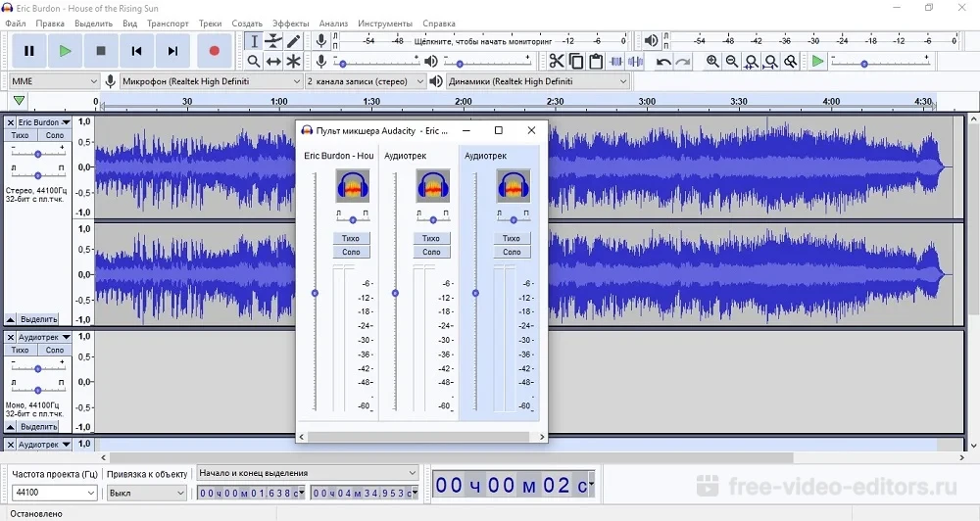This screenshot has width=980, height=521.
Task: Select the Draw pencil tool
Action: tap(293, 41)
